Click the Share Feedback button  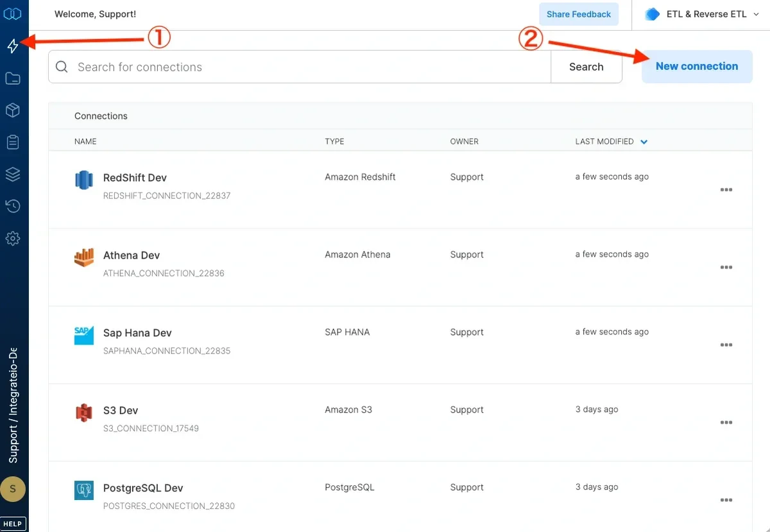(x=578, y=13)
